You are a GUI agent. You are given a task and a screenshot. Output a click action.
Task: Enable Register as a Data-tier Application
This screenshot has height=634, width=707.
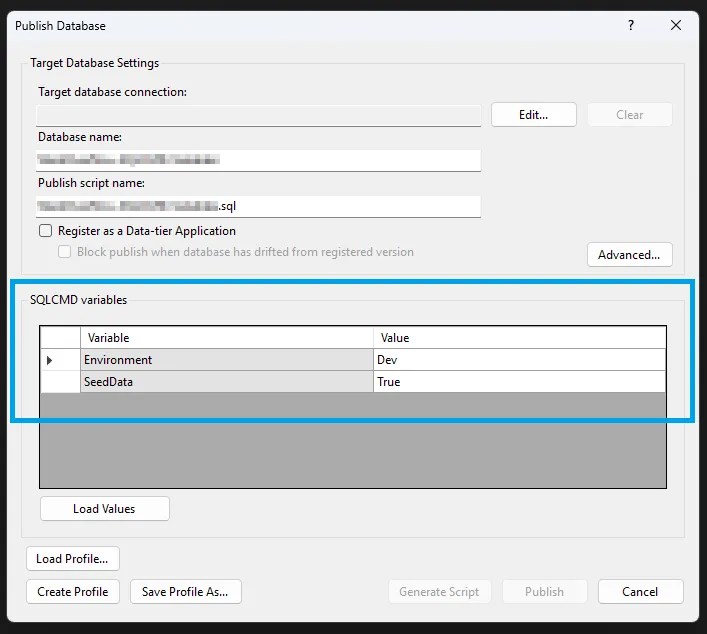46,231
